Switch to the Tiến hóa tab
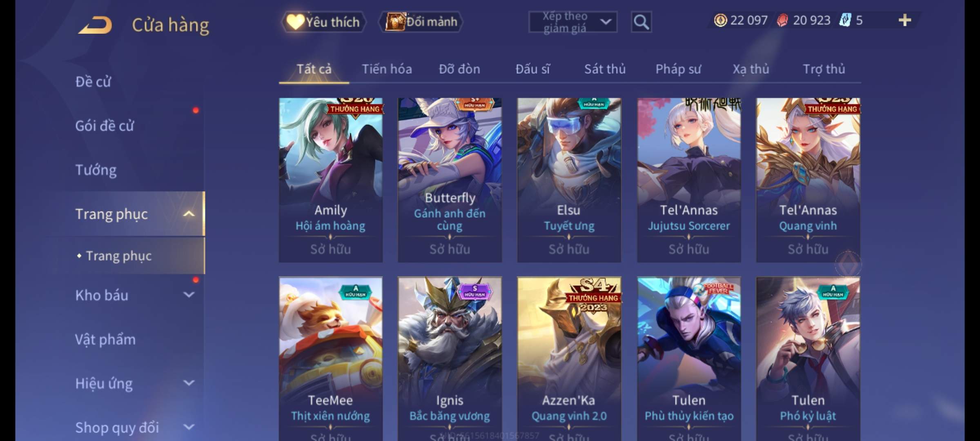Screen dimensions: 980x441 tap(387, 69)
